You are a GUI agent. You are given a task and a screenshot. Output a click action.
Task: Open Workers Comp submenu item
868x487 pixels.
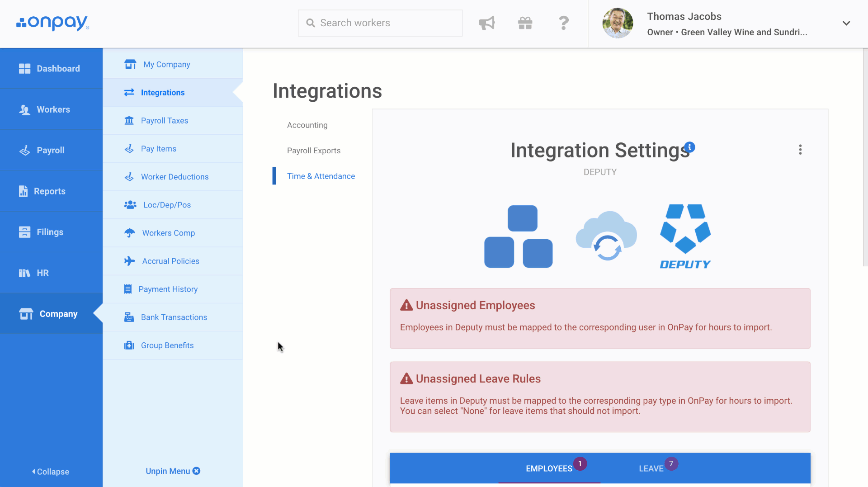(173, 233)
